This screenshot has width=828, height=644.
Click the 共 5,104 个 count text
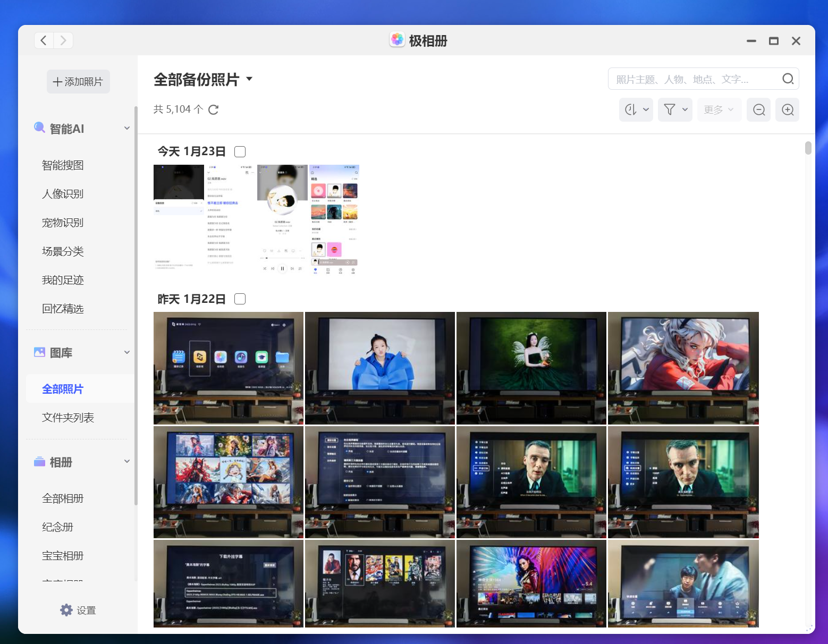click(178, 109)
